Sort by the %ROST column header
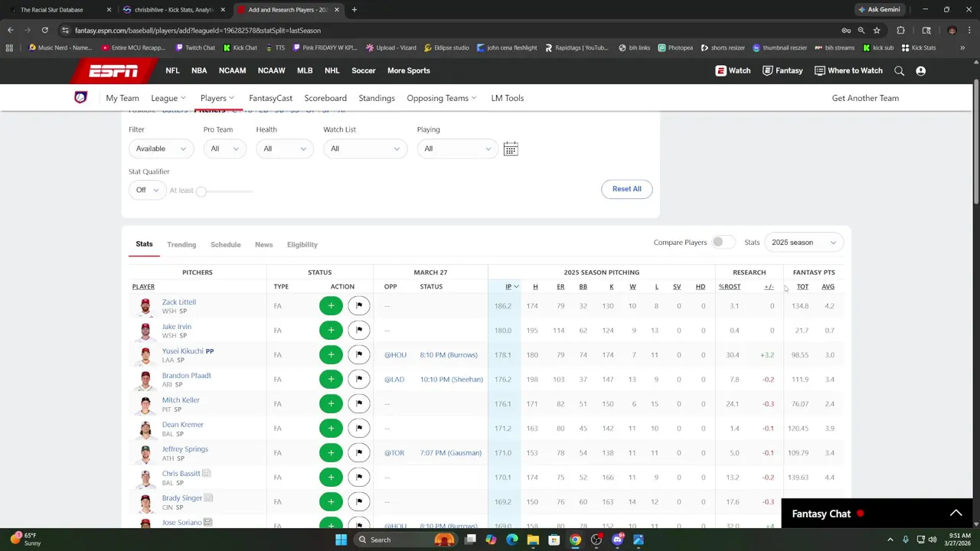Viewport: 980px width, 551px height. [x=730, y=287]
